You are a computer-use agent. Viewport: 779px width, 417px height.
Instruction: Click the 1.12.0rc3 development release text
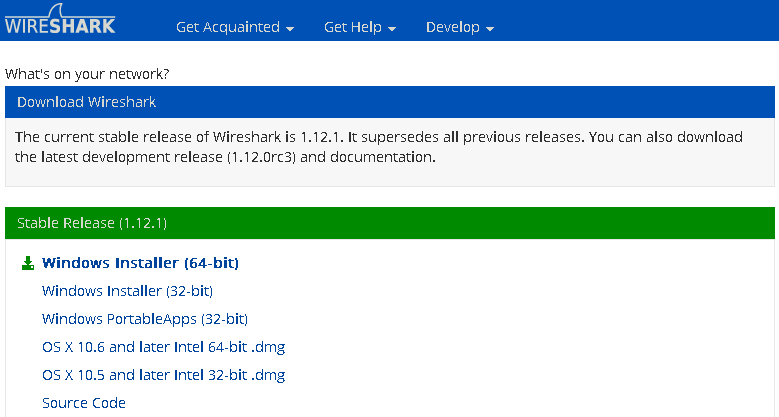(x=261, y=157)
